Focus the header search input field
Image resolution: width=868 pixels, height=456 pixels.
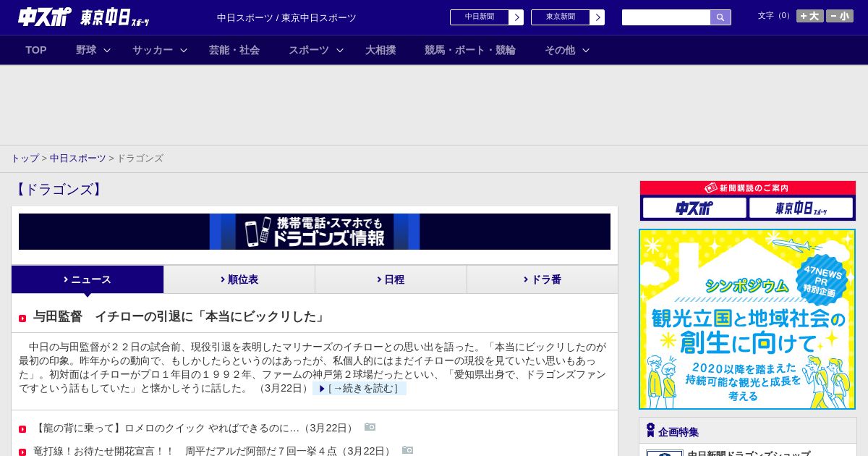pos(666,17)
